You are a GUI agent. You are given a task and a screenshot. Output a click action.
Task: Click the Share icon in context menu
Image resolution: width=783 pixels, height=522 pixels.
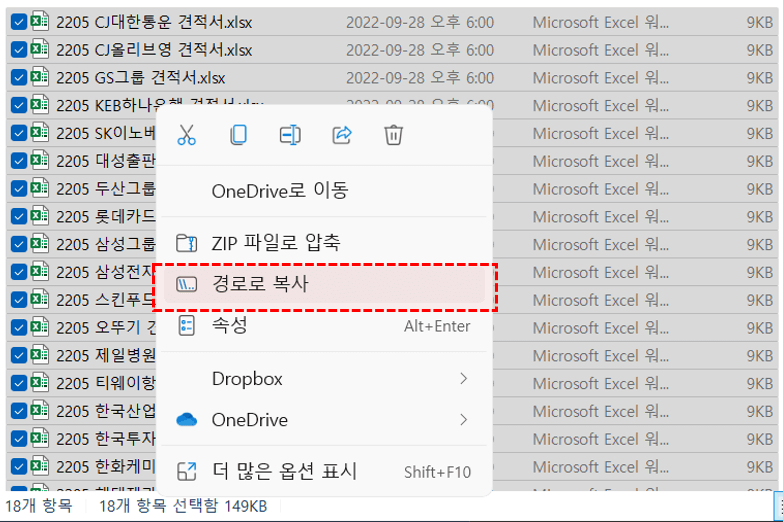click(342, 135)
